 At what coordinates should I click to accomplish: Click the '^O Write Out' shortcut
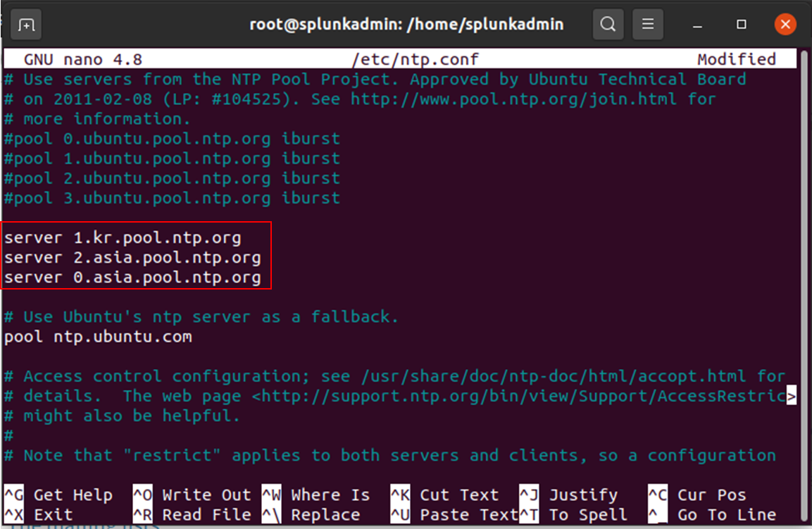point(192,494)
